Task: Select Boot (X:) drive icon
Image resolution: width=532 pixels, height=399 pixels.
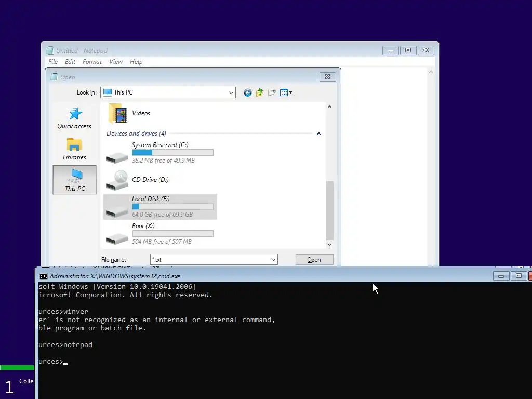Action: (x=117, y=238)
